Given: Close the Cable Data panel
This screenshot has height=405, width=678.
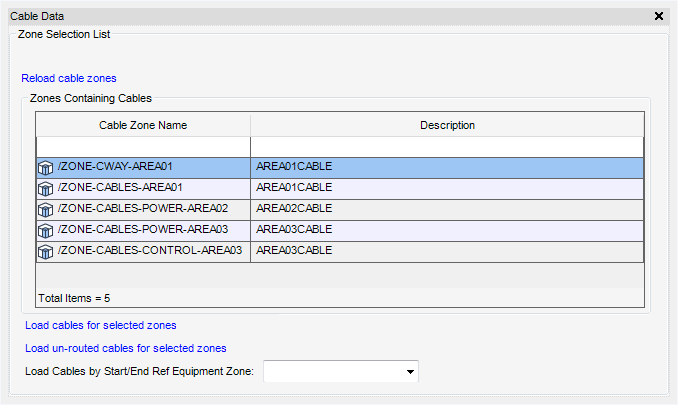Looking at the screenshot, I should pos(659,16).
